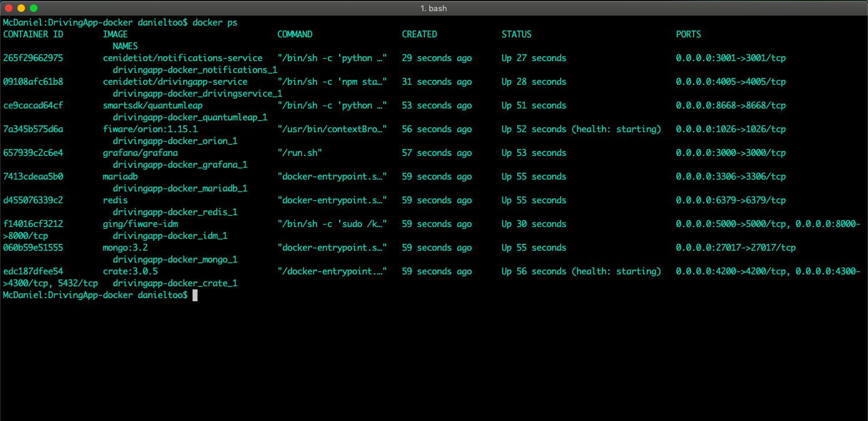The width and height of the screenshot is (868, 421).
Task: Click name drivingapp-docker_grafana_1
Action: pos(180,165)
